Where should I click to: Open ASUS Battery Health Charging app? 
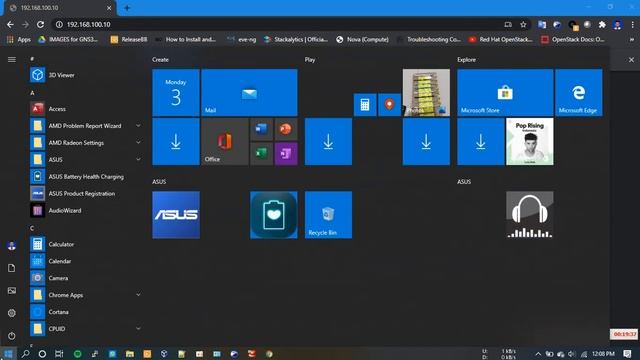pyautogui.click(x=86, y=177)
